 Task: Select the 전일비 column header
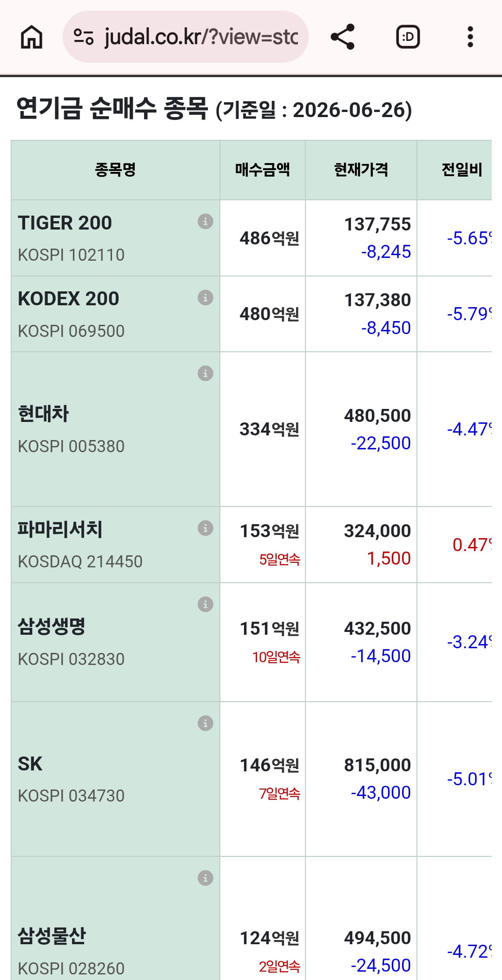(x=462, y=170)
